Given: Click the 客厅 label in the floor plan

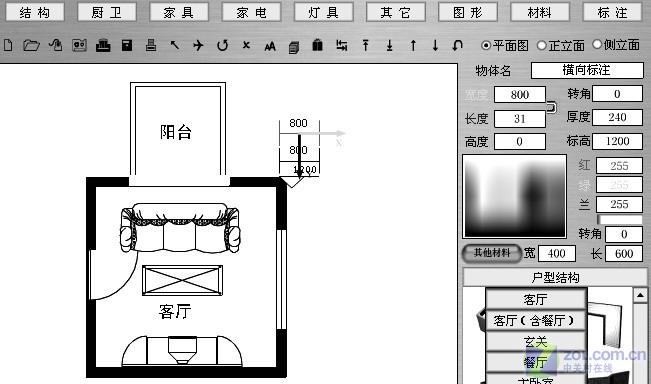Looking at the screenshot, I should click(x=175, y=311).
